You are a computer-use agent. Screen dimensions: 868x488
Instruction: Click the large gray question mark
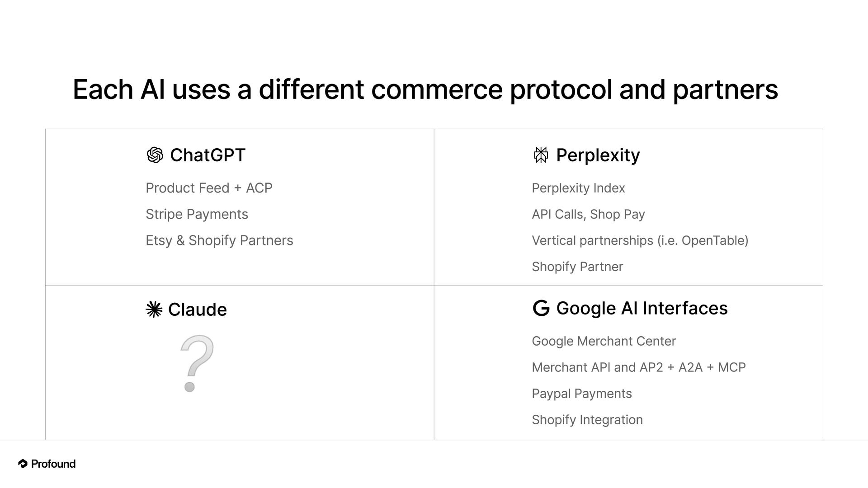click(196, 363)
